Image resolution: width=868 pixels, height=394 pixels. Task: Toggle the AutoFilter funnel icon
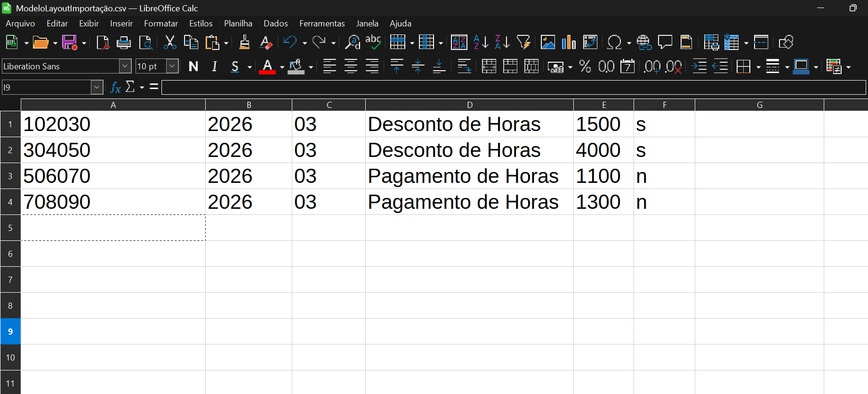click(x=523, y=42)
